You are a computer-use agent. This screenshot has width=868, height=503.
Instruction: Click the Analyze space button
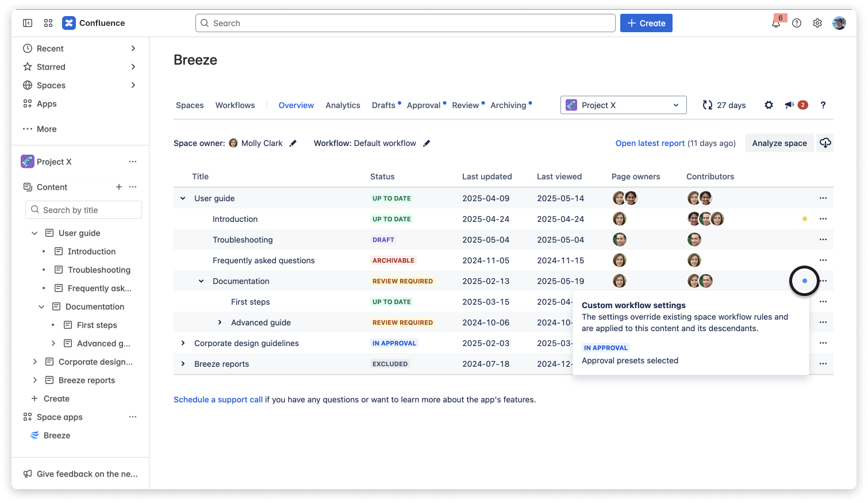point(779,143)
